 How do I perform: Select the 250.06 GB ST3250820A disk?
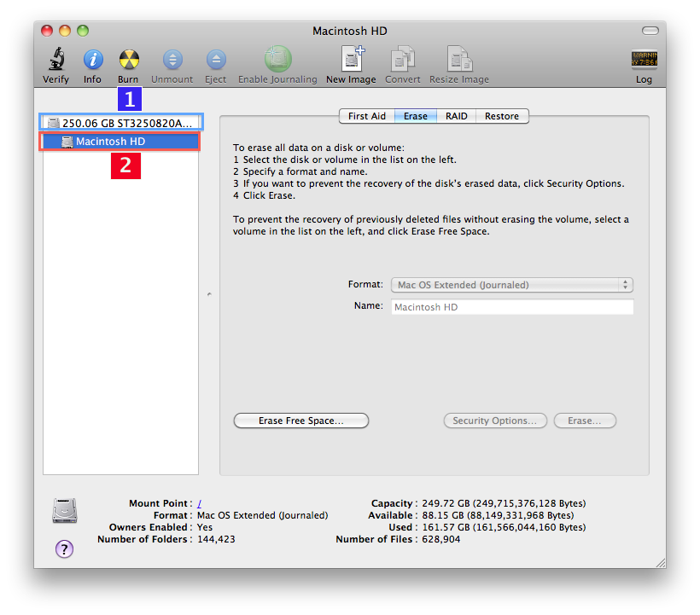tap(121, 123)
